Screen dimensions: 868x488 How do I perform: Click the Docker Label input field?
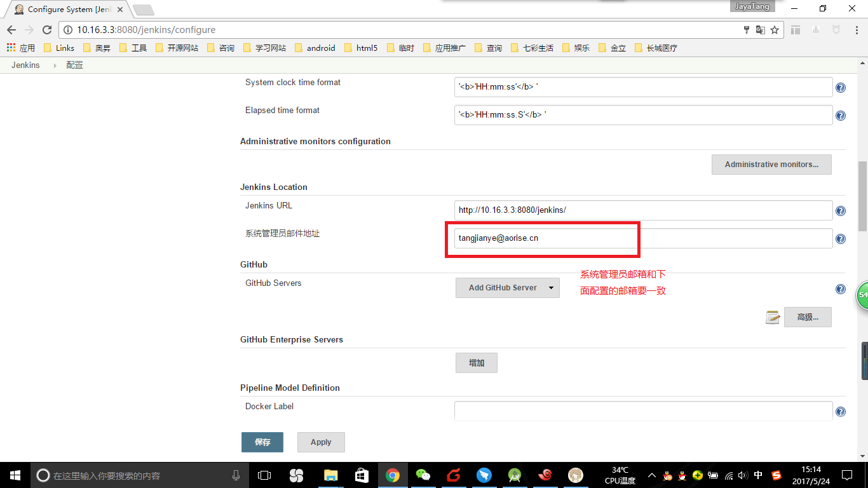[x=643, y=411]
